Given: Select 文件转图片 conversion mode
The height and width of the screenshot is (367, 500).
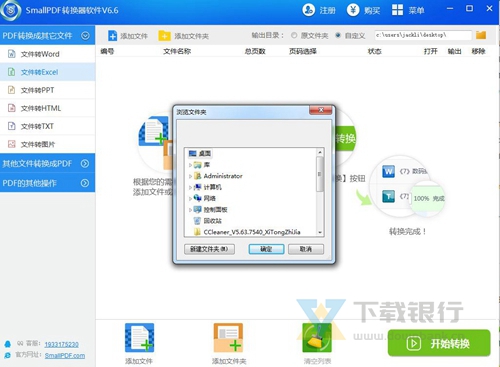Looking at the screenshot, I should [x=47, y=144].
